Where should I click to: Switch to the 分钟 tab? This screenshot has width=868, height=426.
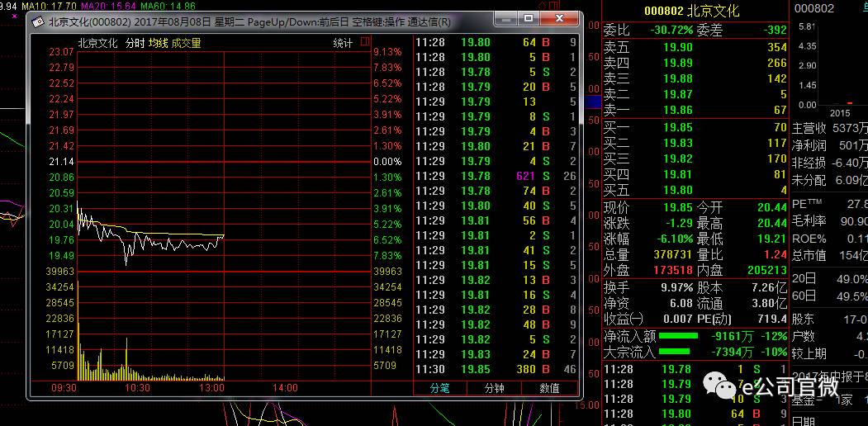pyautogui.click(x=494, y=387)
